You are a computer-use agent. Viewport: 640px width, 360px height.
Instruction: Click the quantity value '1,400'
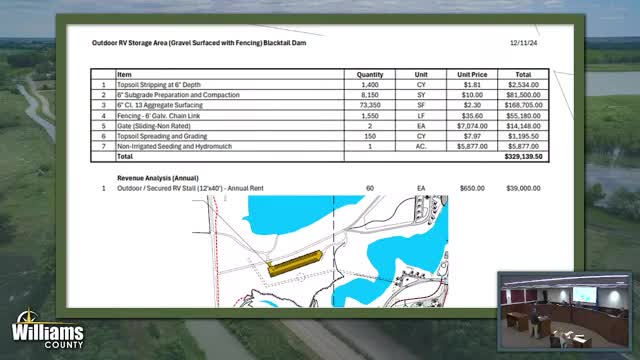coord(370,85)
